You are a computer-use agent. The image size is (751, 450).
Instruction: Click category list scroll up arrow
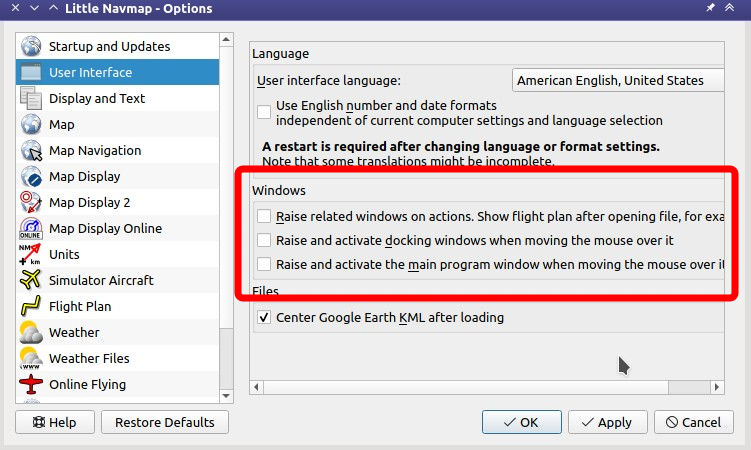[226, 39]
